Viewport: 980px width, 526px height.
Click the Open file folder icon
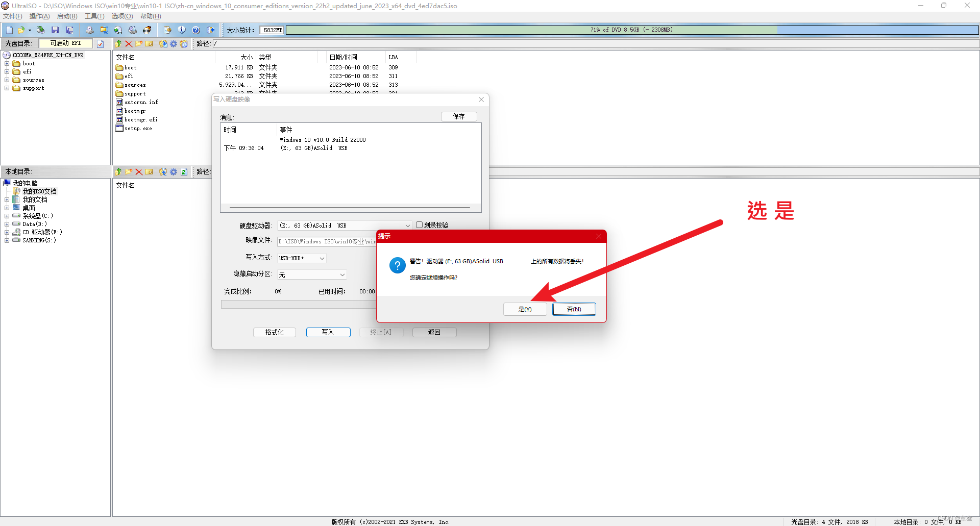pyautogui.click(x=21, y=30)
